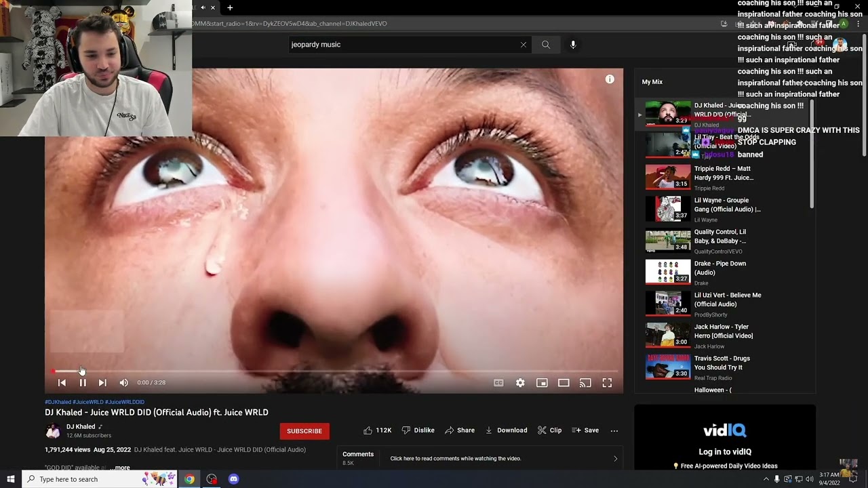868x488 pixels.
Task: Enter full screen mode
Action: tap(607, 383)
